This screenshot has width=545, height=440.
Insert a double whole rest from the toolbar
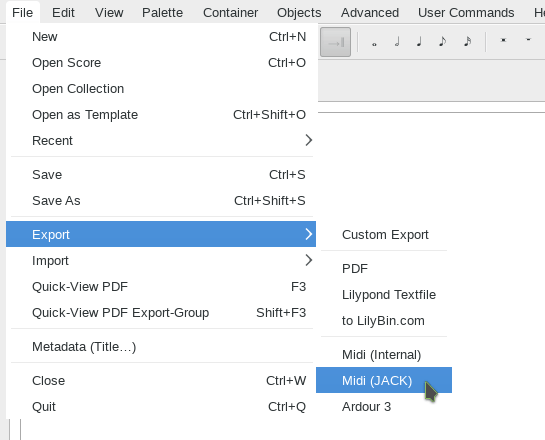coord(503,40)
